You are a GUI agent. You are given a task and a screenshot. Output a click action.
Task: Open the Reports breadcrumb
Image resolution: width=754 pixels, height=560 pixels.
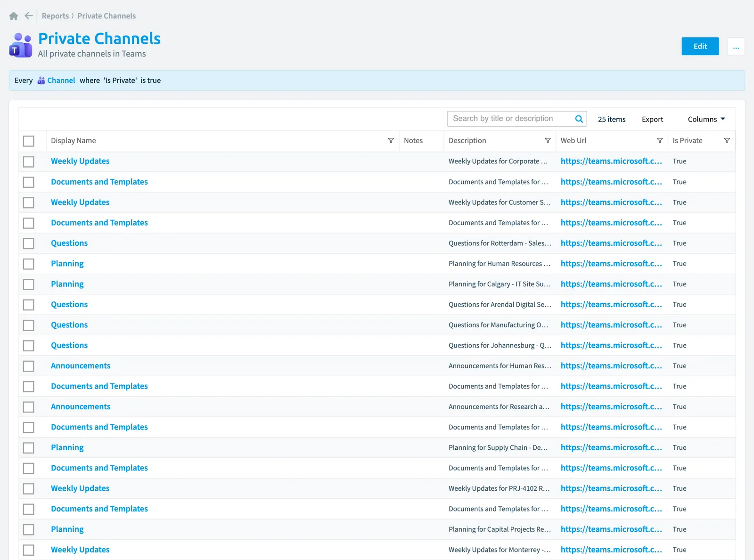pyautogui.click(x=55, y=16)
